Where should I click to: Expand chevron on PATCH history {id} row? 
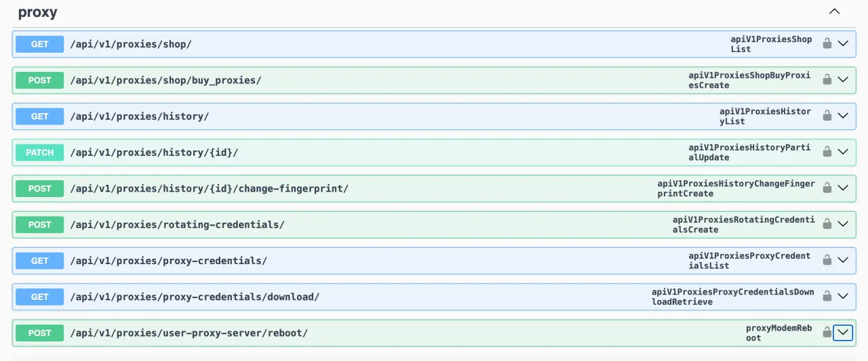coord(843,152)
